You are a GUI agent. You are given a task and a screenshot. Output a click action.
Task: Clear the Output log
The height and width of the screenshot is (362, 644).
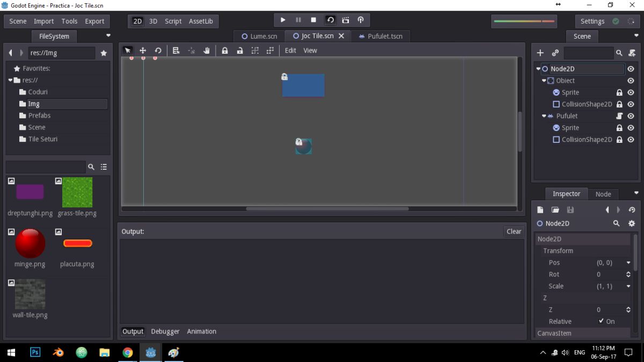[514, 231]
